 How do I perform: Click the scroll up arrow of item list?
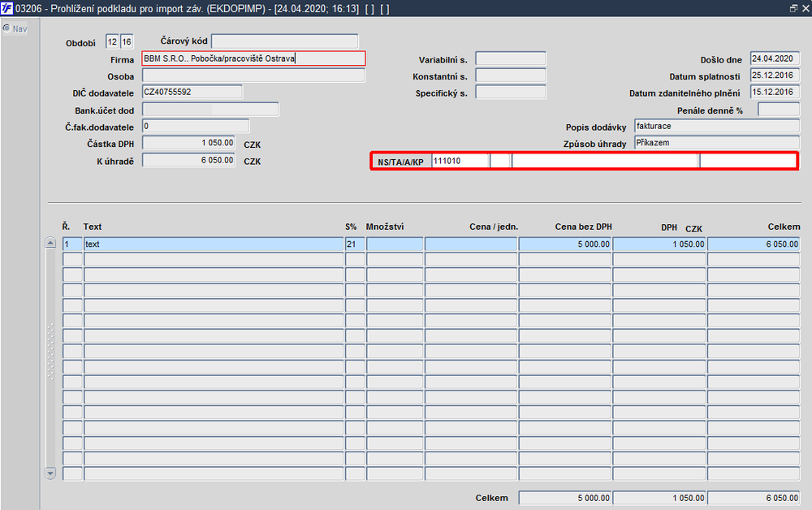[50, 243]
